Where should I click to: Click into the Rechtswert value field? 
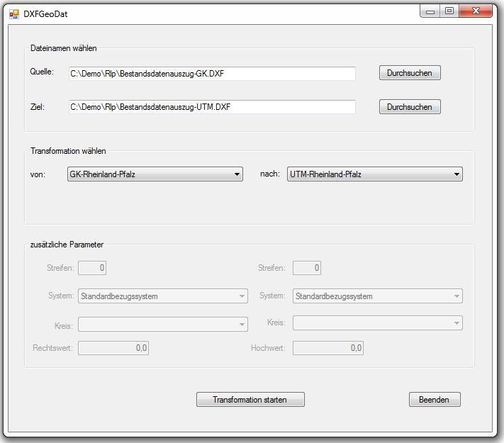pos(113,348)
